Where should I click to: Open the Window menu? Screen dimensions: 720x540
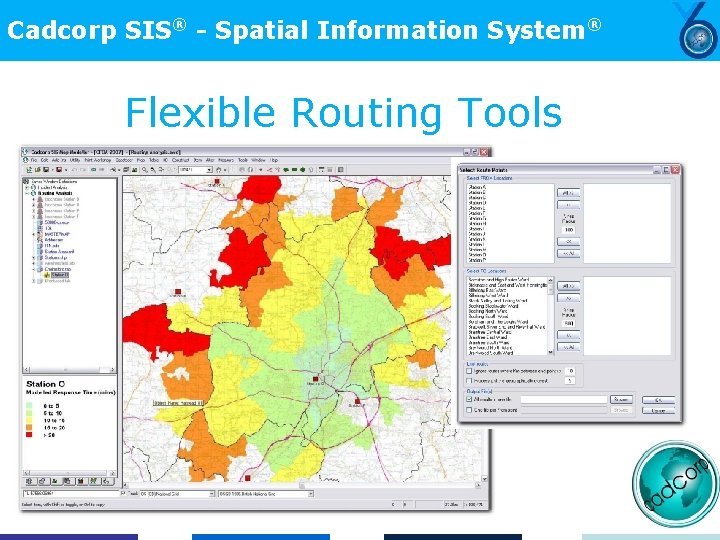(x=259, y=160)
